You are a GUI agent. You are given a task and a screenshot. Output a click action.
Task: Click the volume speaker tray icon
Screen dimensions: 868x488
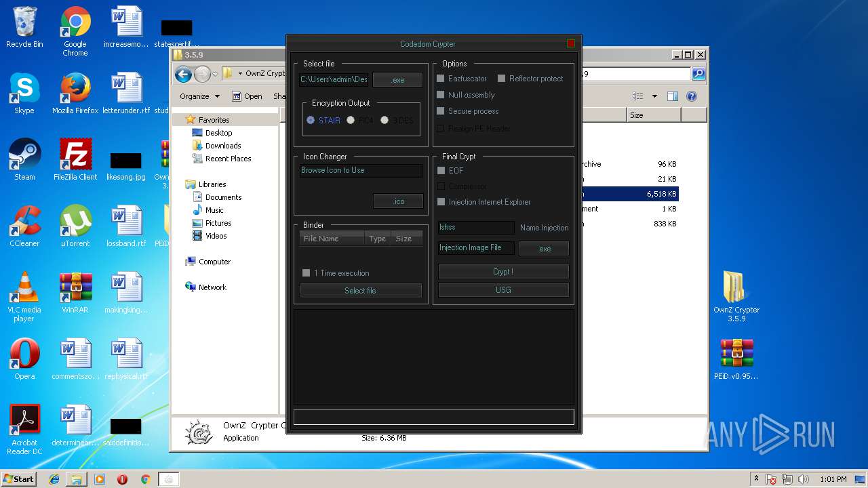click(804, 479)
